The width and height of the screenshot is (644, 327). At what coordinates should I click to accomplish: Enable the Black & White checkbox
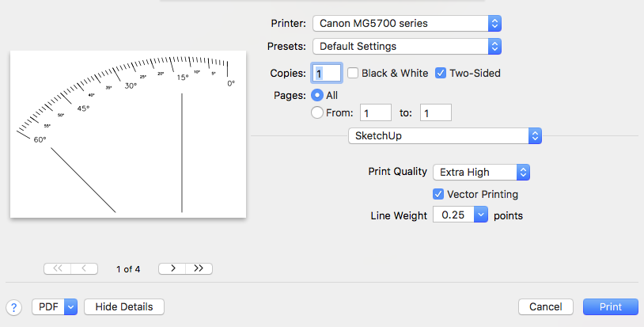click(353, 73)
